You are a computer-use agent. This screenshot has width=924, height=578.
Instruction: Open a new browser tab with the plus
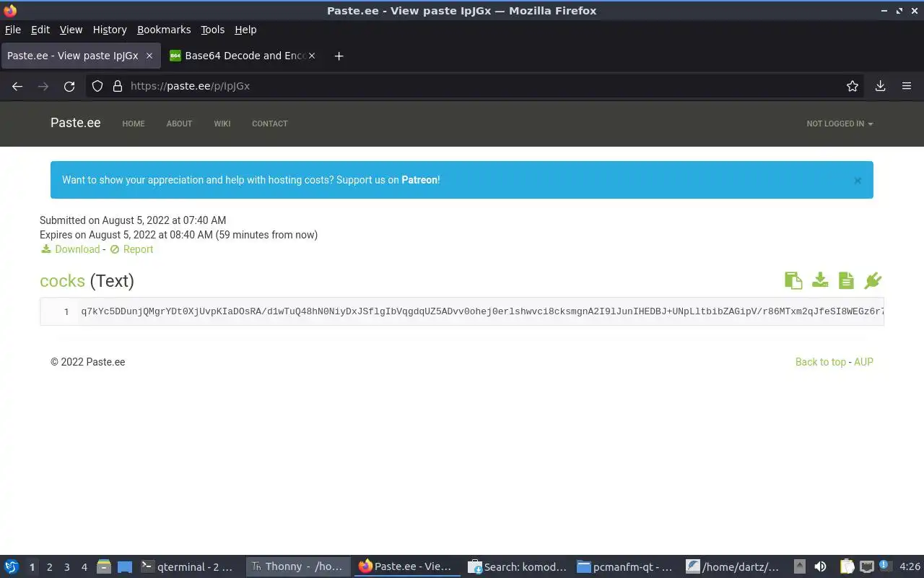pyautogui.click(x=339, y=56)
